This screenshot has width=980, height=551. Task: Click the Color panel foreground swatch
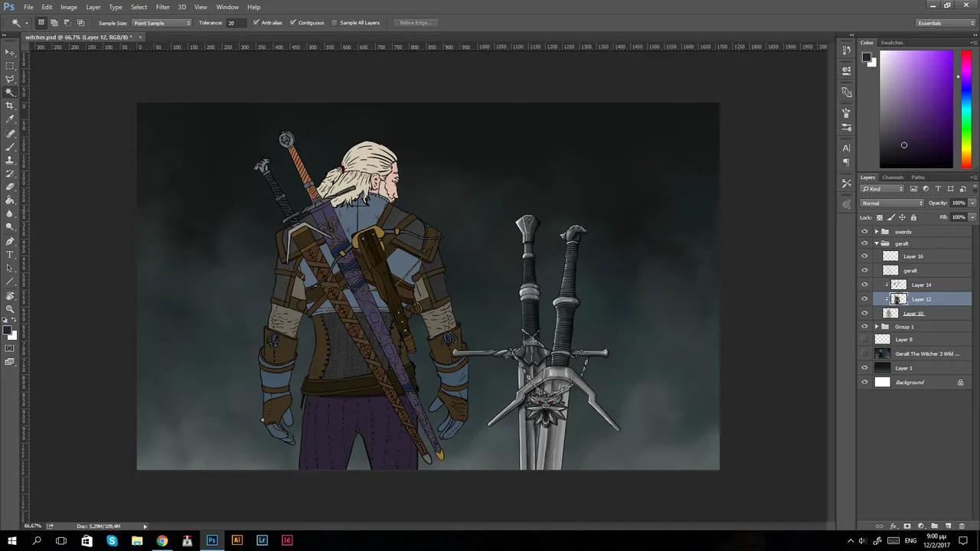tap(867, 57)
